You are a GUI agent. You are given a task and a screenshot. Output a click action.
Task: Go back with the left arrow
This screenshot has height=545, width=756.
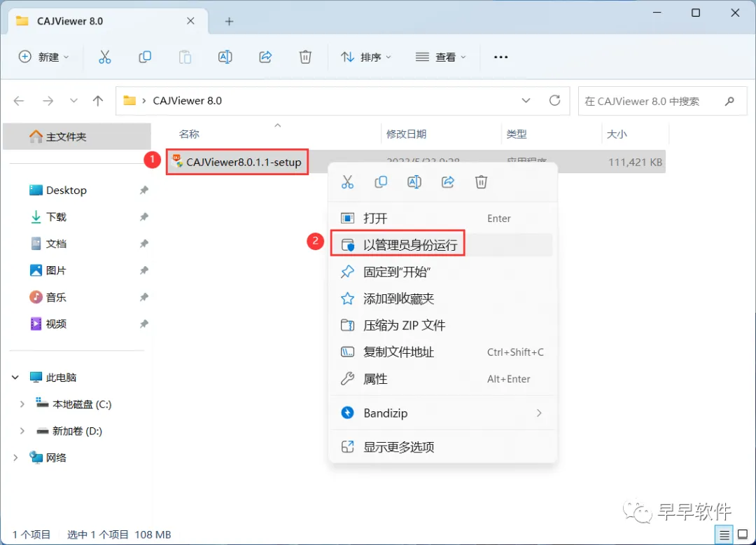tap(19, 101)
